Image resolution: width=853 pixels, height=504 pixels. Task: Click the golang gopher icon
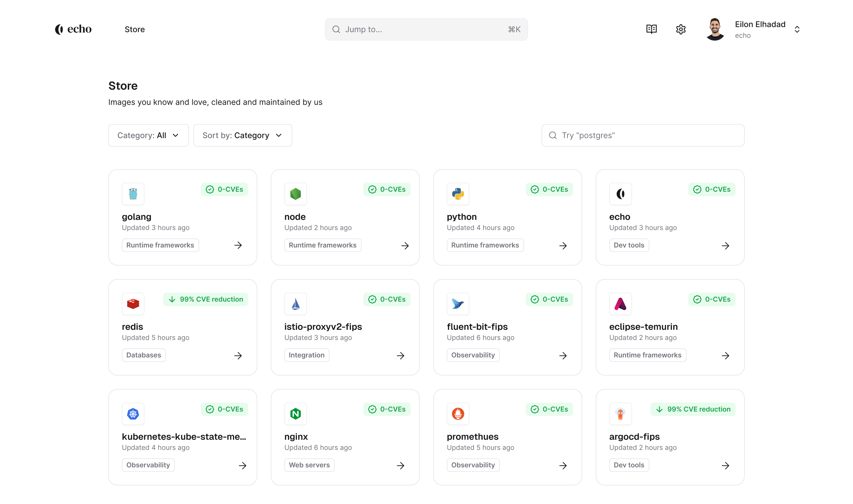(133, 194)
